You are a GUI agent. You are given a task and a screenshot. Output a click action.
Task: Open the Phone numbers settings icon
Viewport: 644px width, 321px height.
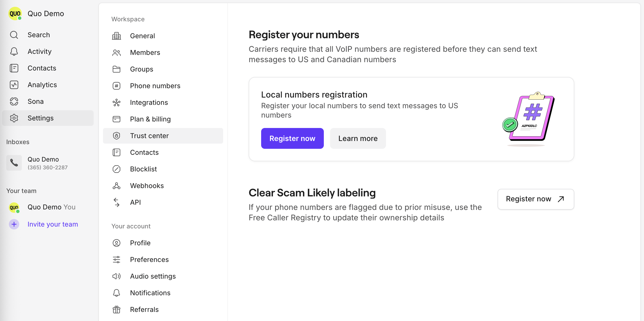point(116,86)
